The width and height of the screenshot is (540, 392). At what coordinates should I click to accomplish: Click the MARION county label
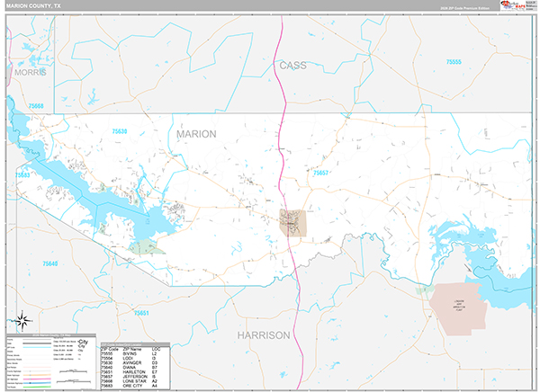(196, 134)
